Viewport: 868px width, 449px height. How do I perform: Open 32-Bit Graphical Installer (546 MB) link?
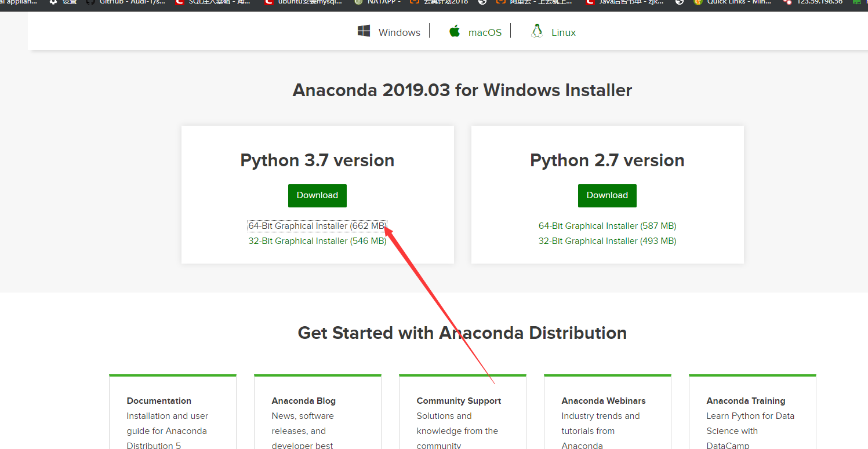click(317, 241)
